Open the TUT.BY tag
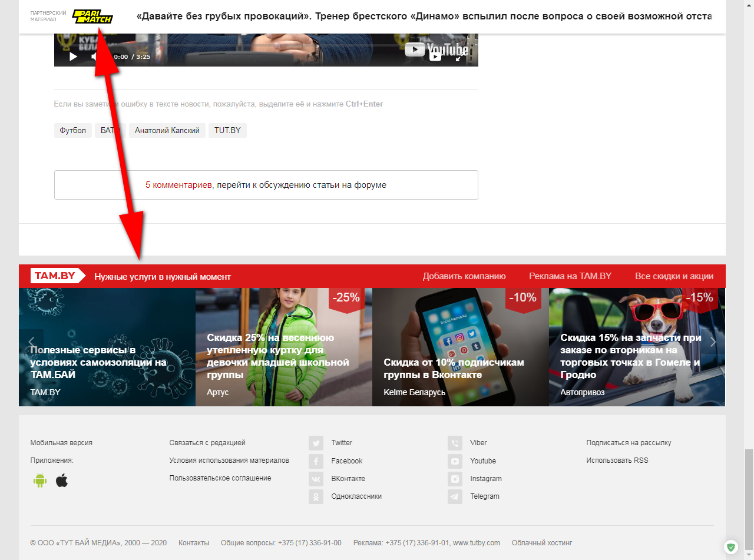The width and height of the screenshot is (754, 560). coord(227,131)
